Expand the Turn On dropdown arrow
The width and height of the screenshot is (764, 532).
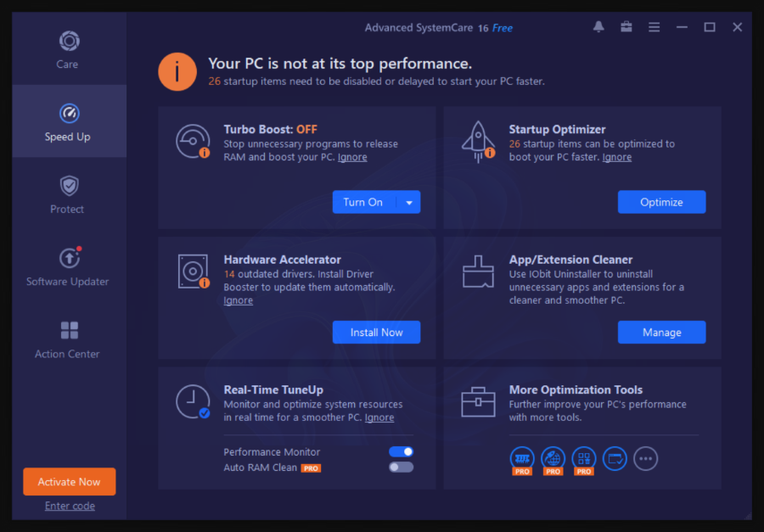pyautogui.click(x=409, y=202)
